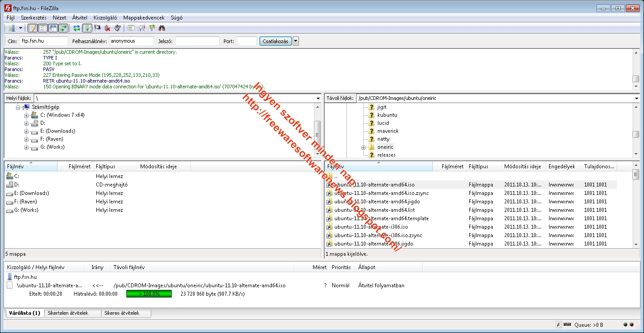The image size is (644, 333).
Task: Open the Mappakedvencek menu
Action: [144, 18]
